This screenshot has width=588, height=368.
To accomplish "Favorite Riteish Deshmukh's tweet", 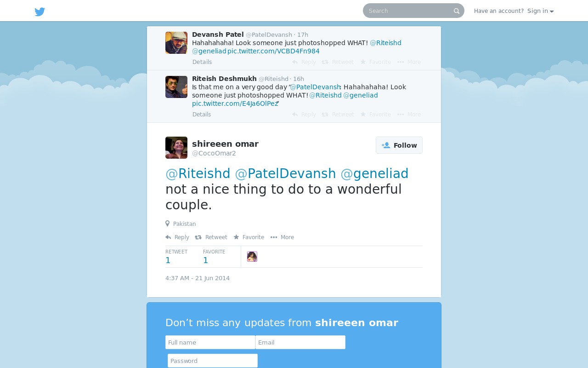I will (375, 115).
